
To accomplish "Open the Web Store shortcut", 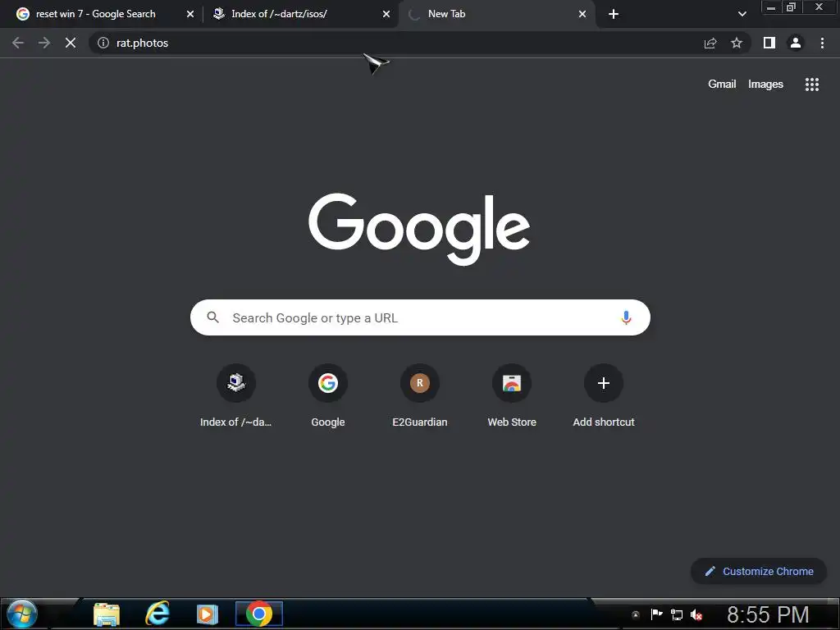I will coord(512,397).
